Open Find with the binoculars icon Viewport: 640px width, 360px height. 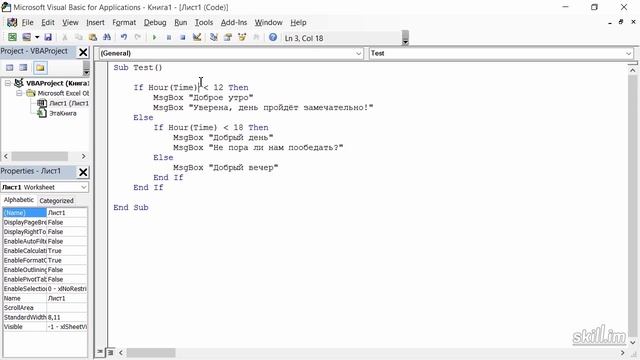(107, 38)
